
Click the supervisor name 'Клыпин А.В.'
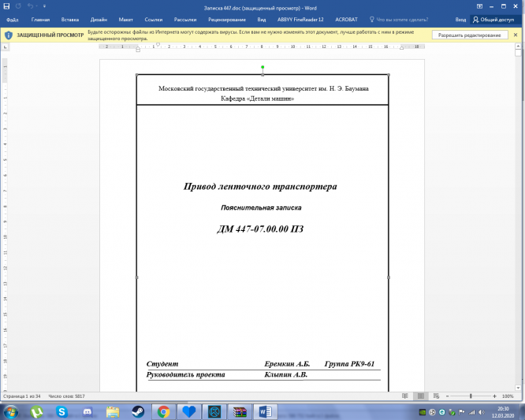point(285,374)
